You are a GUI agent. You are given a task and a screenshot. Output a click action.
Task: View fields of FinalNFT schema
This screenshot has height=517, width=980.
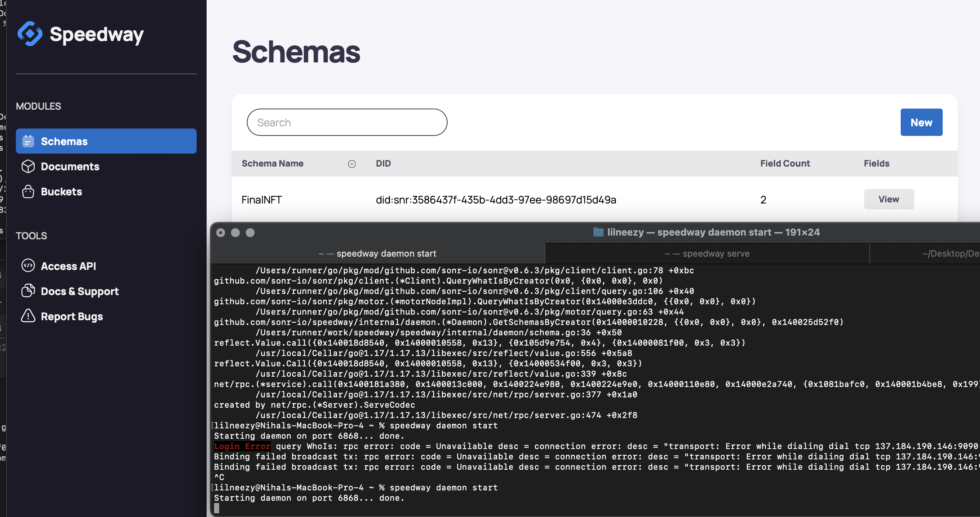coord(888,199)
